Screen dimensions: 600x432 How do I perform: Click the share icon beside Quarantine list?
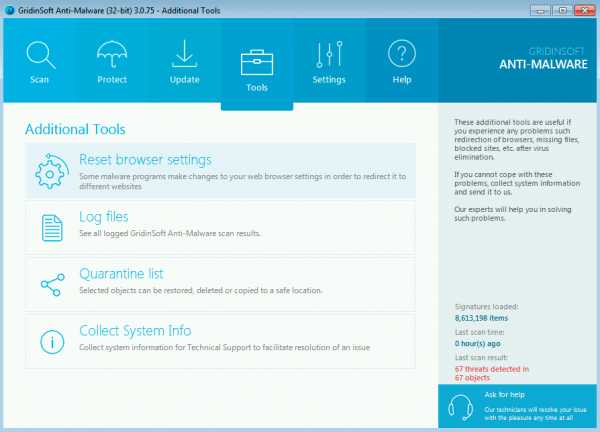point(53,285)
